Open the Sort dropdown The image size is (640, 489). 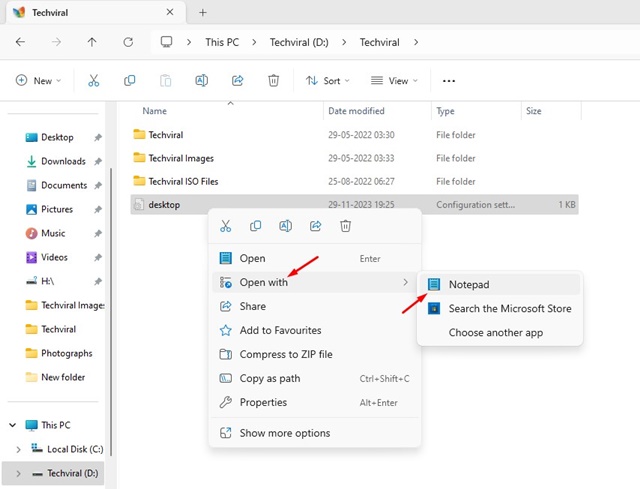(328, 81)
